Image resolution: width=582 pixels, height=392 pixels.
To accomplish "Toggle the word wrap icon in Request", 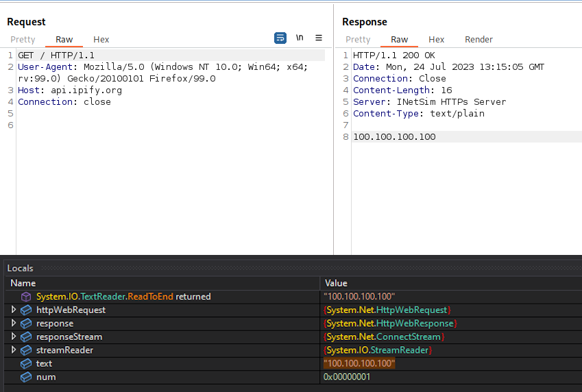I will 280,38.
